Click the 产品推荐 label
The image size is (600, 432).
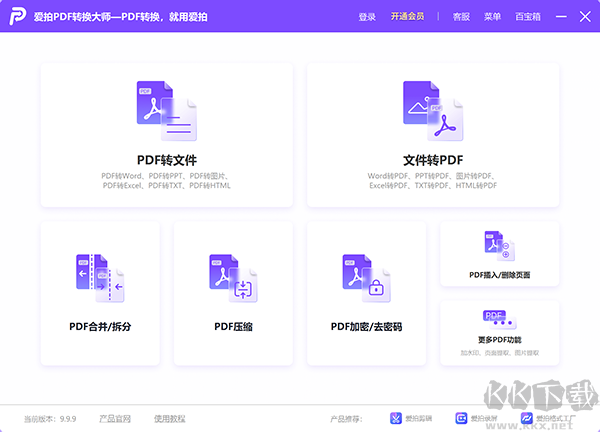346,419
